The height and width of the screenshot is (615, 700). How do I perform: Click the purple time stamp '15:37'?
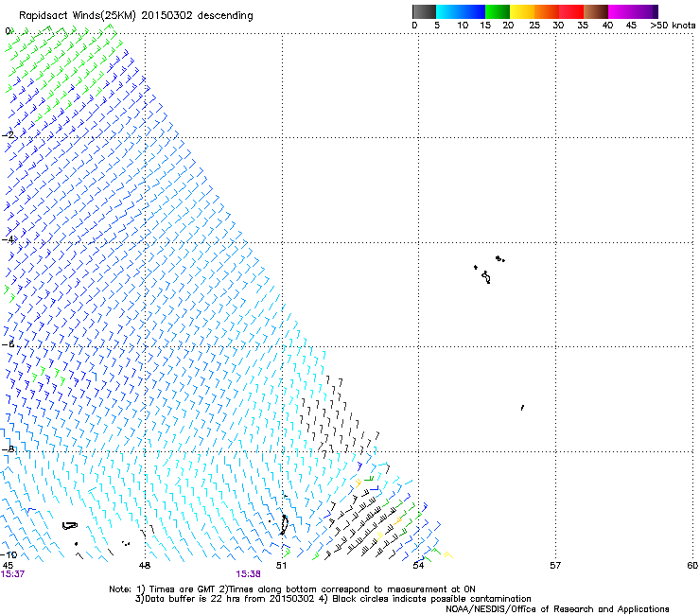[12, 574]
